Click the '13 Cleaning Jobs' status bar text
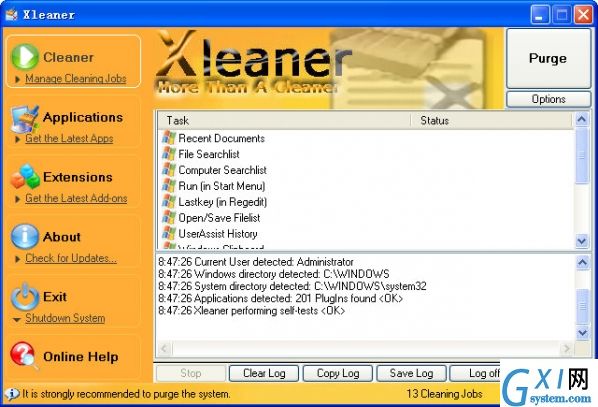This screenshot has height=407, width=598. [x=444, y=394]
